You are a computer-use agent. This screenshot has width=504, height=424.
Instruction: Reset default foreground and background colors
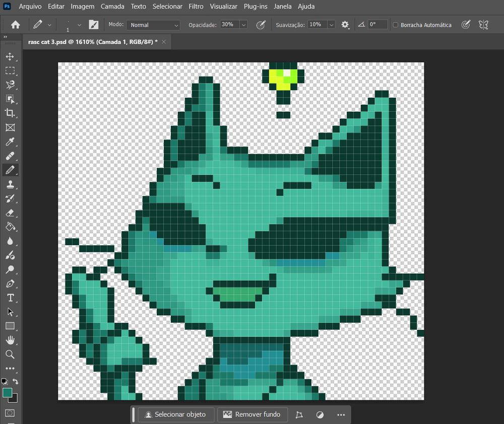point(4,381)
